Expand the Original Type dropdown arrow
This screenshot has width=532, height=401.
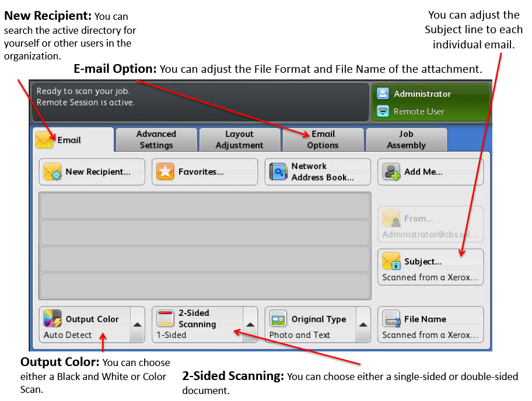(363, 325)
